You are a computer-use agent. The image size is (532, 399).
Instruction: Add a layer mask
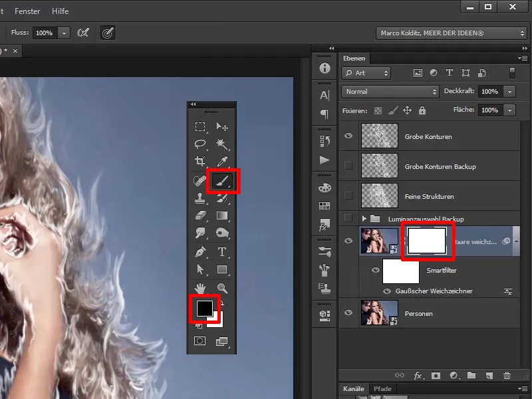click(x=436, y=375)
